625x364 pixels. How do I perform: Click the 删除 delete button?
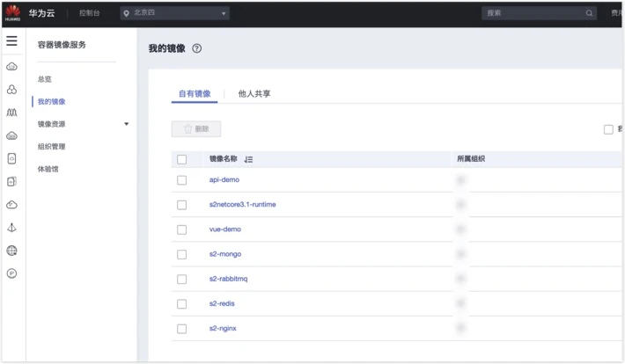(x=196, y=129)
